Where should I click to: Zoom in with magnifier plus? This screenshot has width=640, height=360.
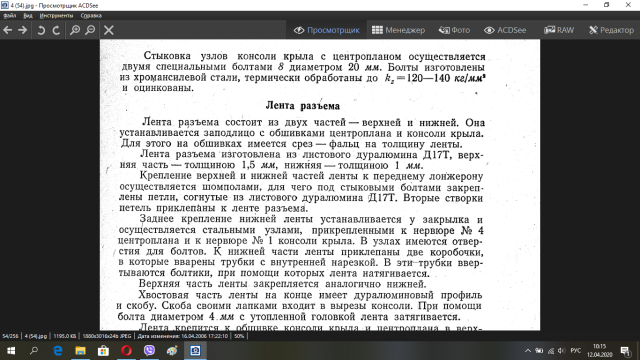[75, 30]
